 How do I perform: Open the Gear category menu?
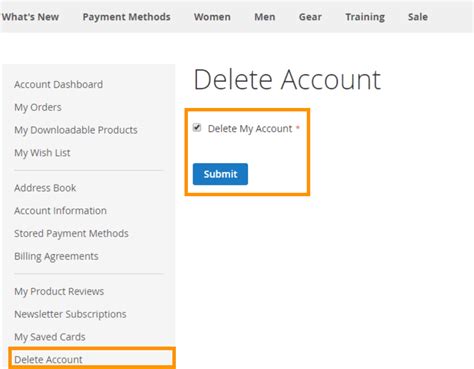point(310,17)
